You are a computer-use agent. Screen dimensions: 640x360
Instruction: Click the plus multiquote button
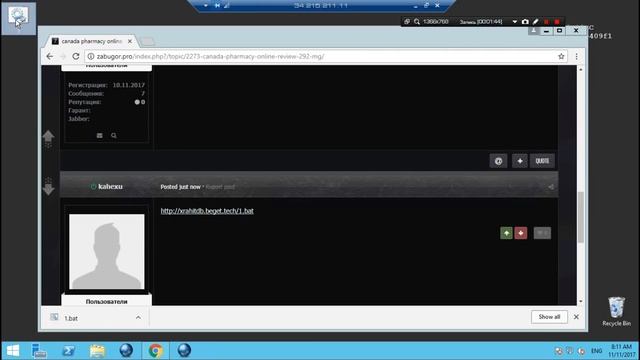pos(520,161)
